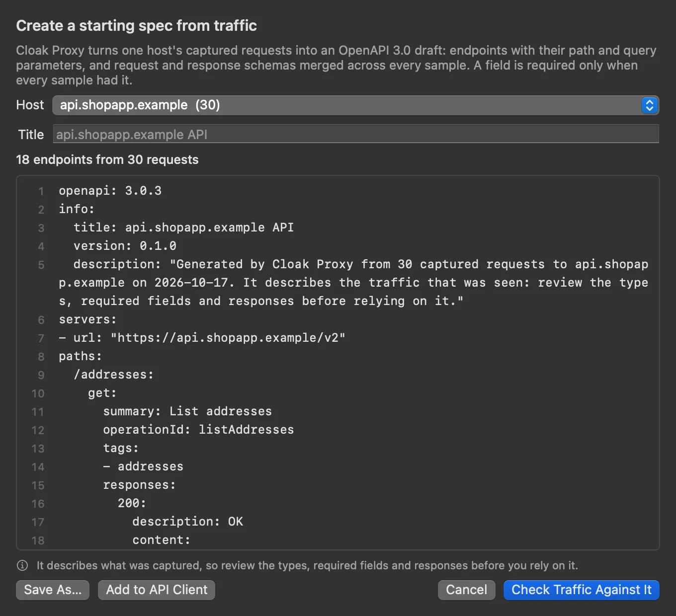
Task: Click the 'info:' line in the spec
Action: 77,209
